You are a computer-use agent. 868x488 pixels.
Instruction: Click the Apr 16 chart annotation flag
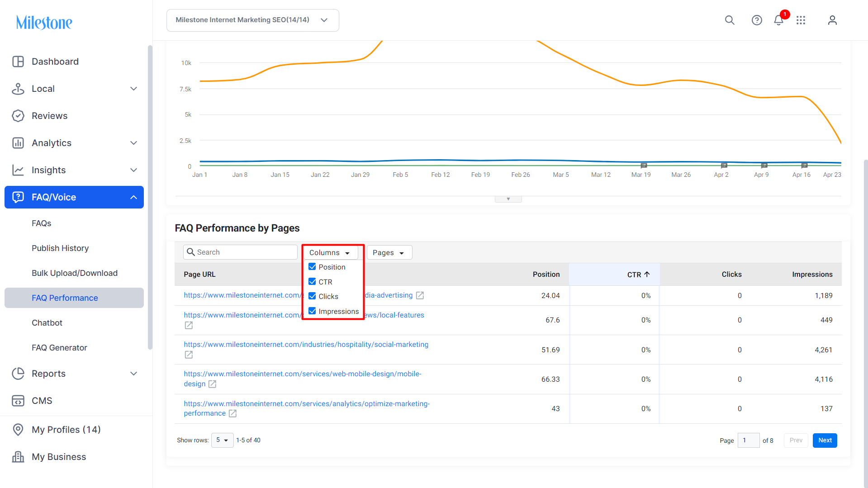[x=804, y=166]
